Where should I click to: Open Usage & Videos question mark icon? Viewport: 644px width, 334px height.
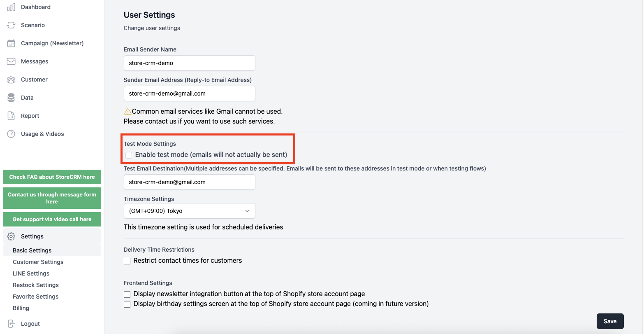click(11, 134)
